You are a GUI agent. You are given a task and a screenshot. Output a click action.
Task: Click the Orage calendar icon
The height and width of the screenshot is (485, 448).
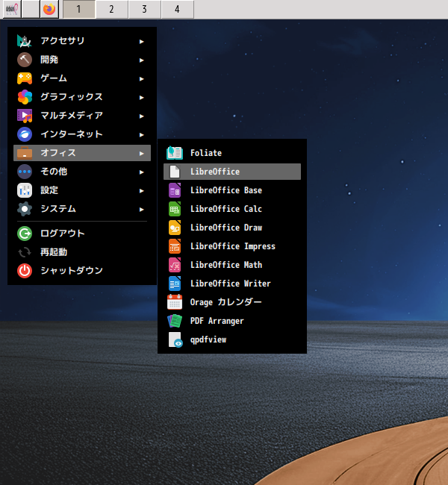coord(175,302)
